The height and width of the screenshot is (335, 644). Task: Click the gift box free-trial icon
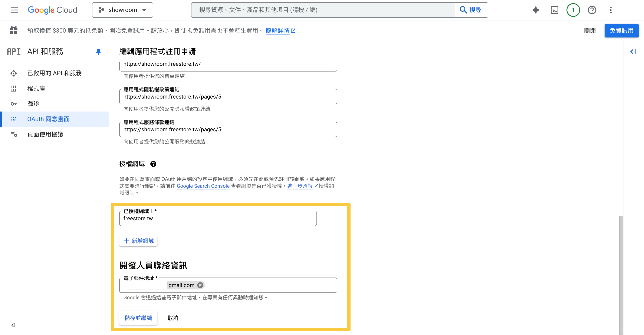click(13, 30)
